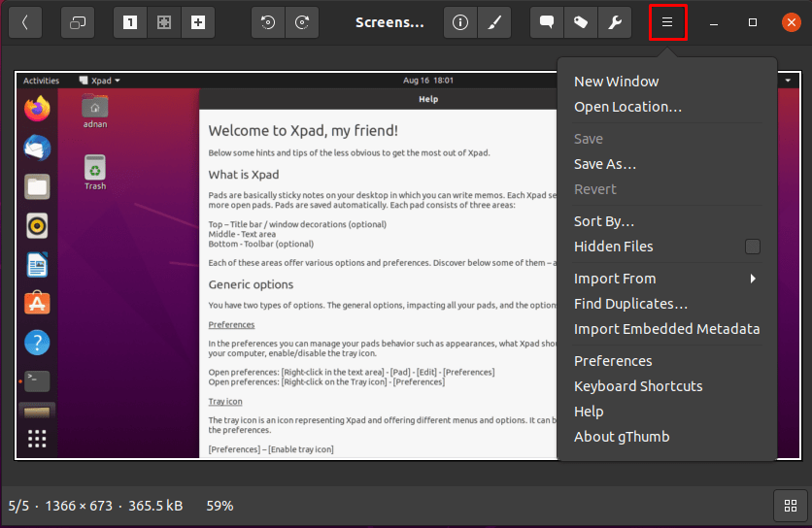The height and width of the screenshot is (528, 812).
Task: Click Activities in the pictured top bar
Action: click(42, 81)
